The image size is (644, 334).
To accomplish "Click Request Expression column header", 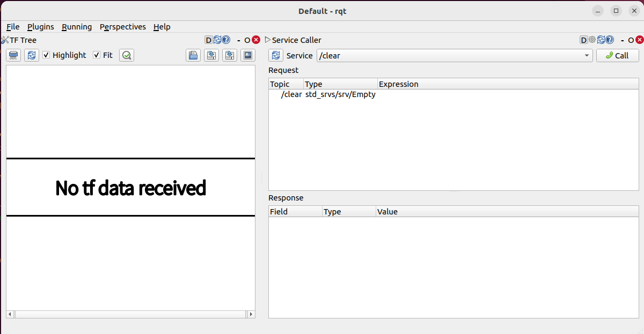I will click(508, 84).
